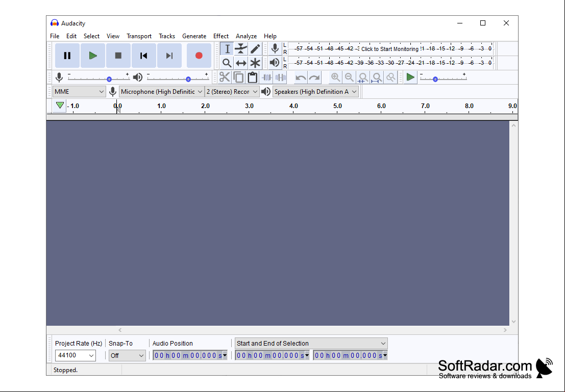Click to Start Monitoring on record meter
565x392 pixels.
click(x=390, y=49)
